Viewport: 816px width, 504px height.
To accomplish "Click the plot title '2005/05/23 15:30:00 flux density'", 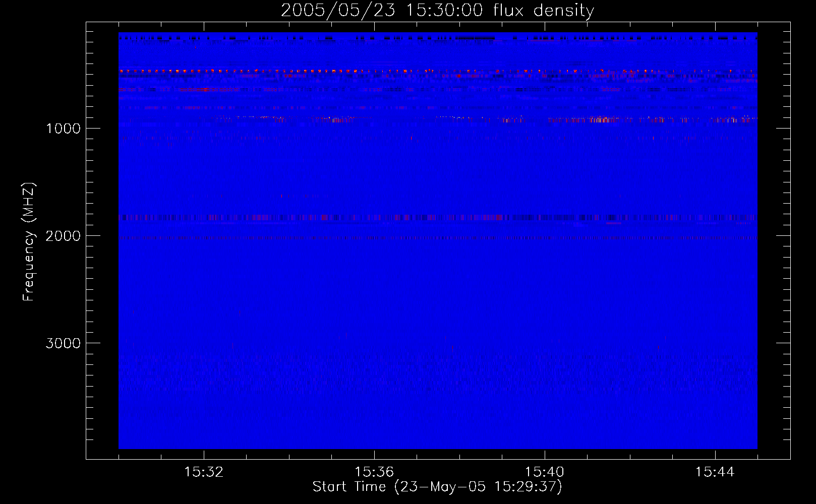I will coord(437,11).
